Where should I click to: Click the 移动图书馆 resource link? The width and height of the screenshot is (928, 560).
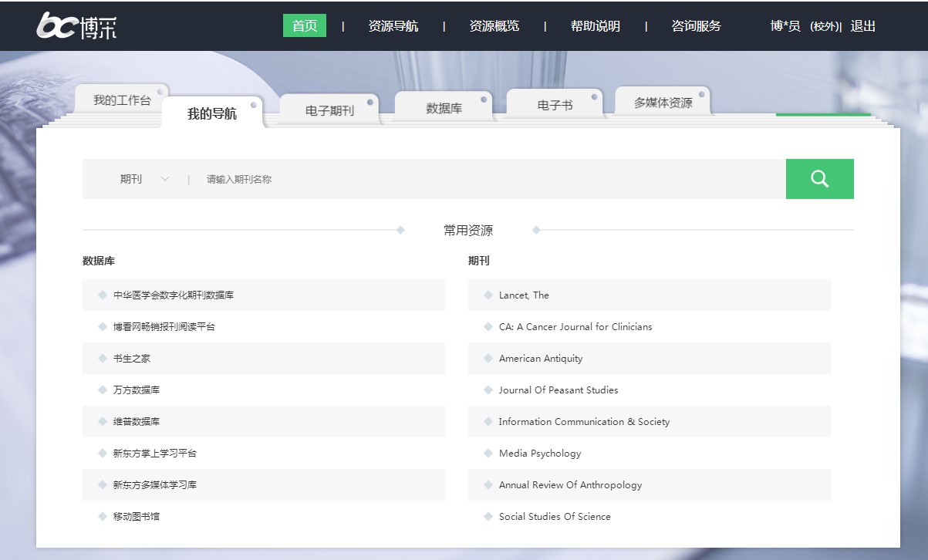point(137,517)
